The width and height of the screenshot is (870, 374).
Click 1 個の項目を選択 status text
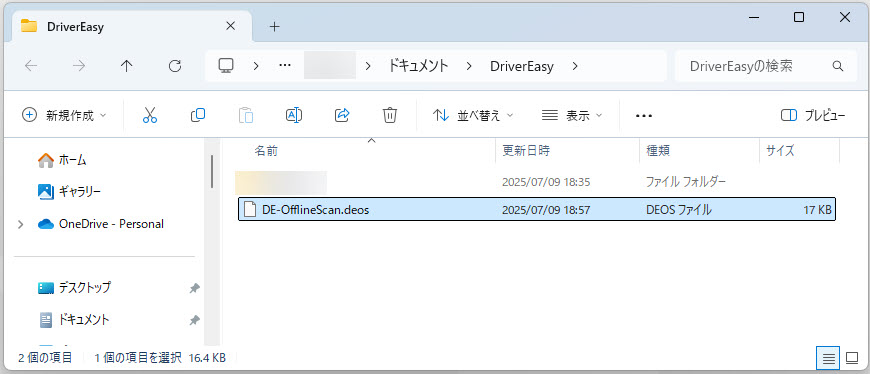tap(138, 358)
